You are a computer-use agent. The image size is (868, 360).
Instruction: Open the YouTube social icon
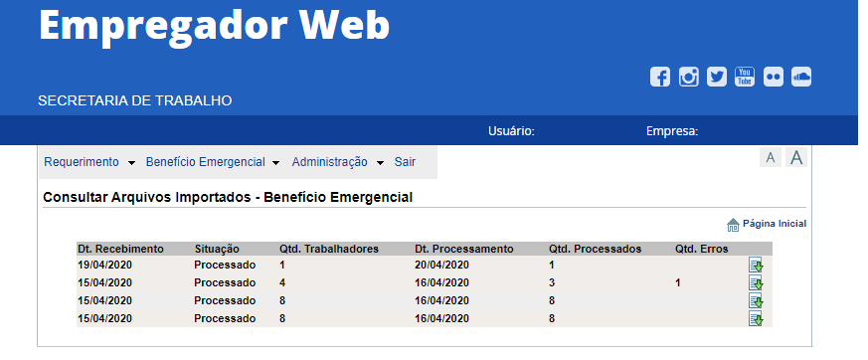click(745, 77)
